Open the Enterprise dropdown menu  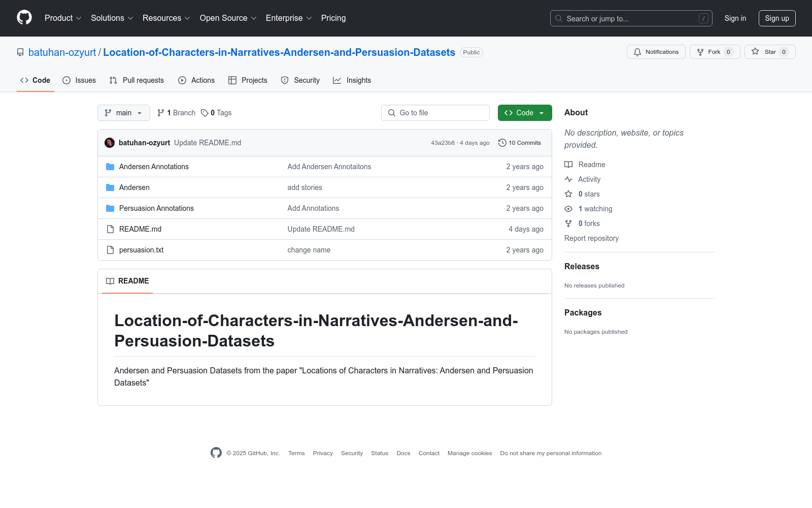pos(289,18)
